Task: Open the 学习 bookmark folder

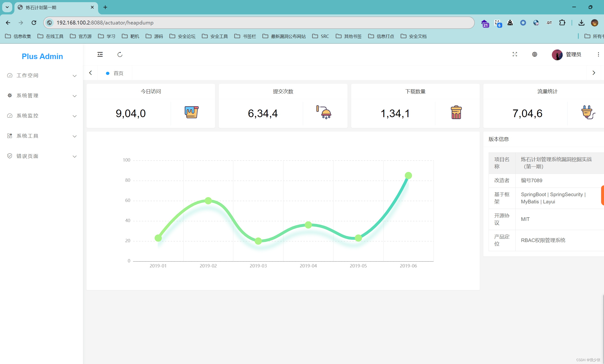Action: coord(107,36)
